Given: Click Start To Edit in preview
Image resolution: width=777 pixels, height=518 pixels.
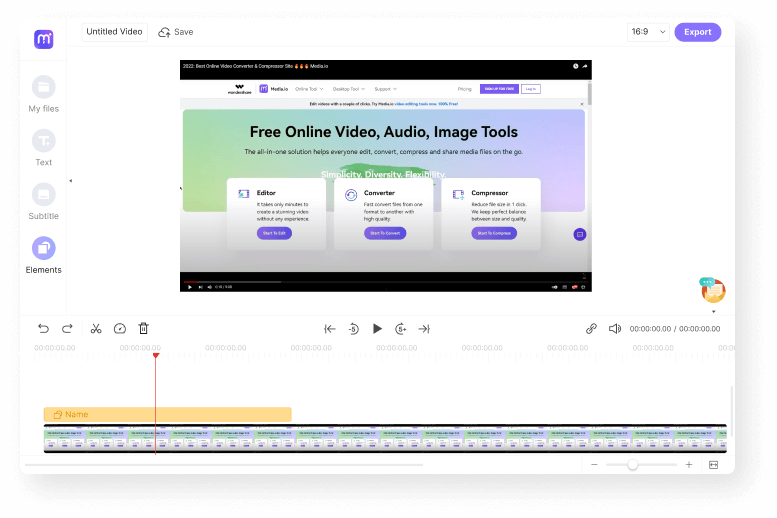Looking at the screenshot, I should click(274, 233).
